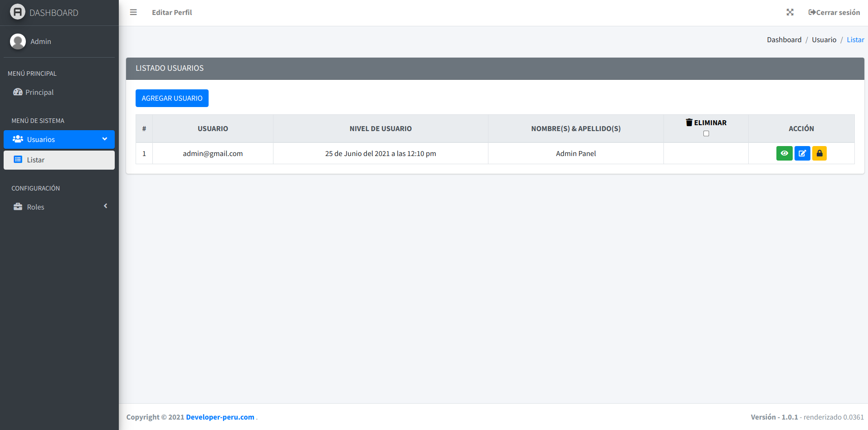Click the NIVEL DE USUARIO column header
The width and height of the screenshot is (868, 430).
pos(380,129)
